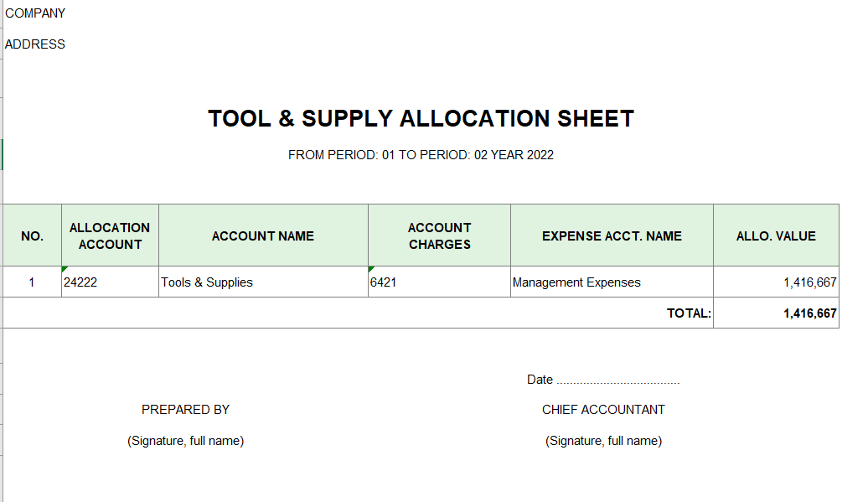Click the ACCOUNT NAME header cell
This screenshot has height=502, width=868.
[263, 235]
